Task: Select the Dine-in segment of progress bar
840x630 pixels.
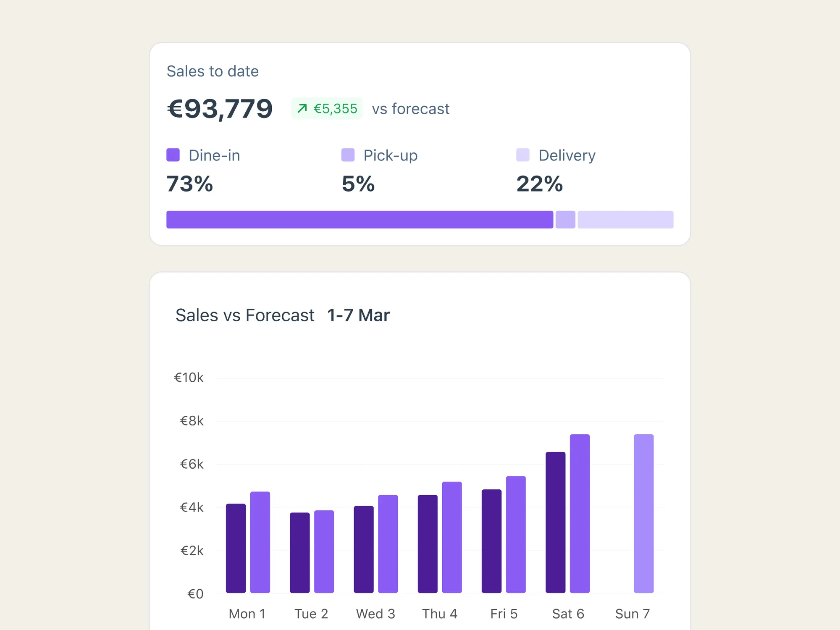Action: 360,220
